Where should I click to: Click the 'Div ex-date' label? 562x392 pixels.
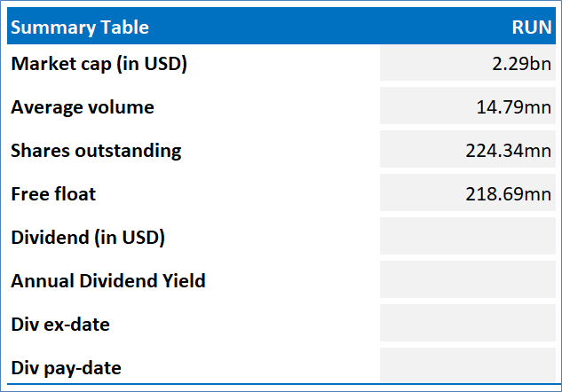(60, 325)
